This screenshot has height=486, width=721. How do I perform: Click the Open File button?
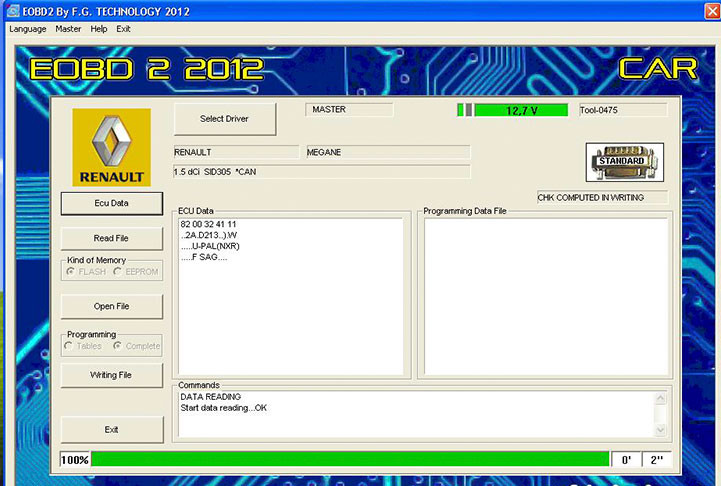[112, 306]
